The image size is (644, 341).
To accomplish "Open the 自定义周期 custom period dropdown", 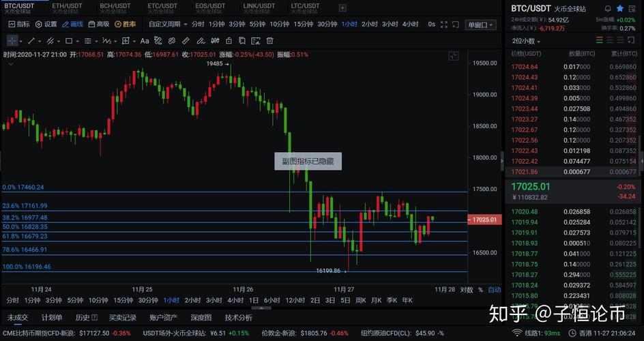I will [x=166, y=24].
